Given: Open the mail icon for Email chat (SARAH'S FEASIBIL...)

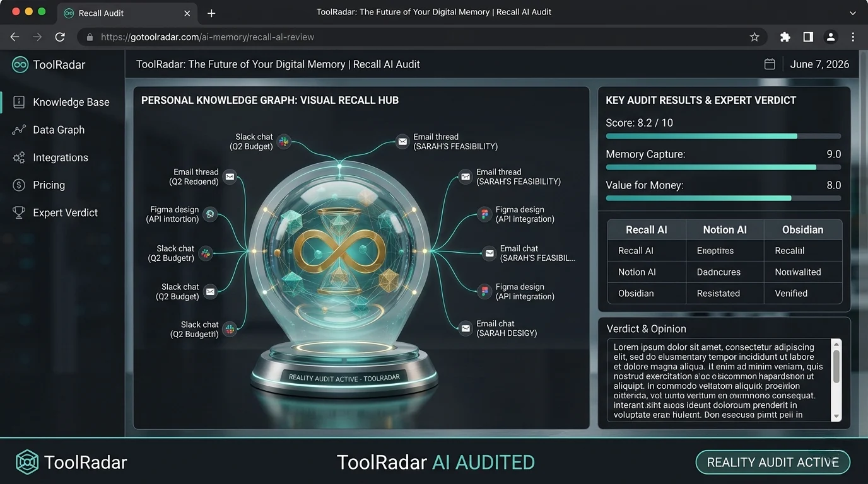Looking at the screenshot, I should tap(489, 253).
